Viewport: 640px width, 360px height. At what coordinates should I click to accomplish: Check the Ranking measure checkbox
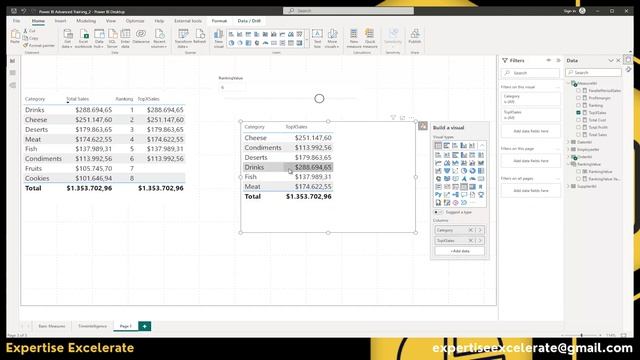click(578, 105)
